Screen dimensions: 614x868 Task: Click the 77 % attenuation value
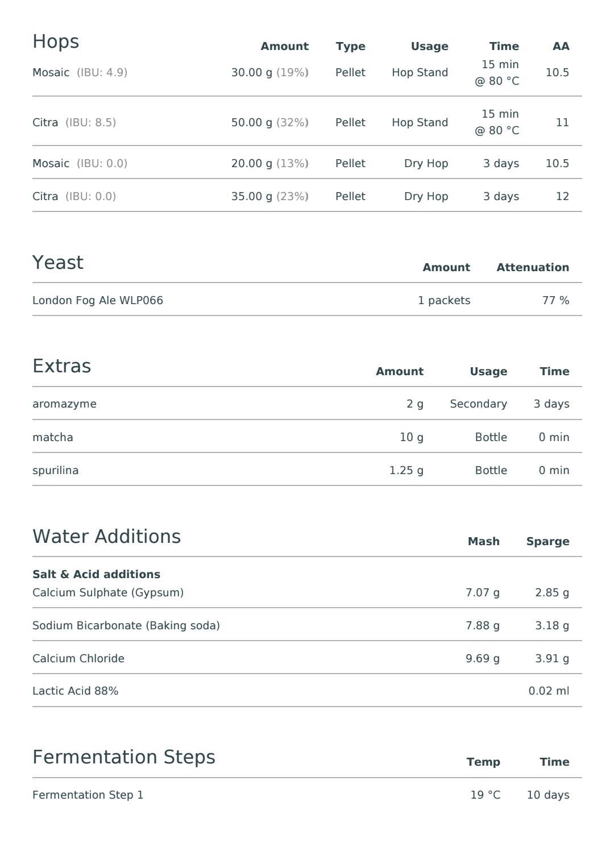tap(555, 301)
